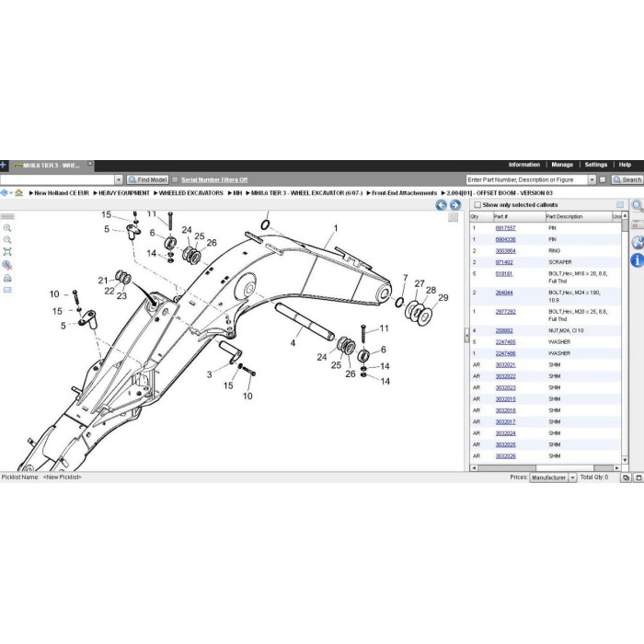644x644 pixels.
Task: Fit the diagram to window
Action: (7, 252)
